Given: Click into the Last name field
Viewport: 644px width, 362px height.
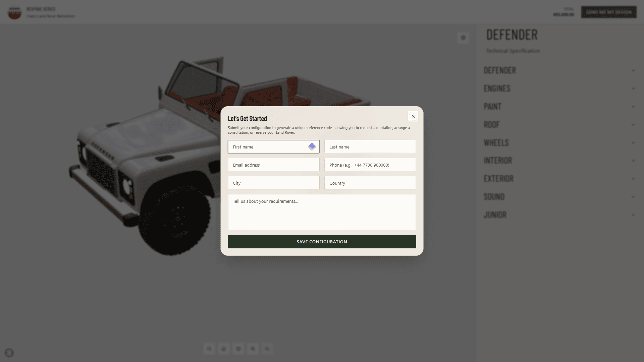Looking at the screenshot, I should (370, 147).
